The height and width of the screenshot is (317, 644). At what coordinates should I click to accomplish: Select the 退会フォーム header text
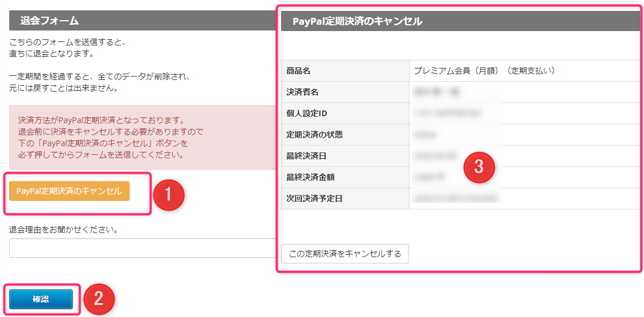[50, 21]
